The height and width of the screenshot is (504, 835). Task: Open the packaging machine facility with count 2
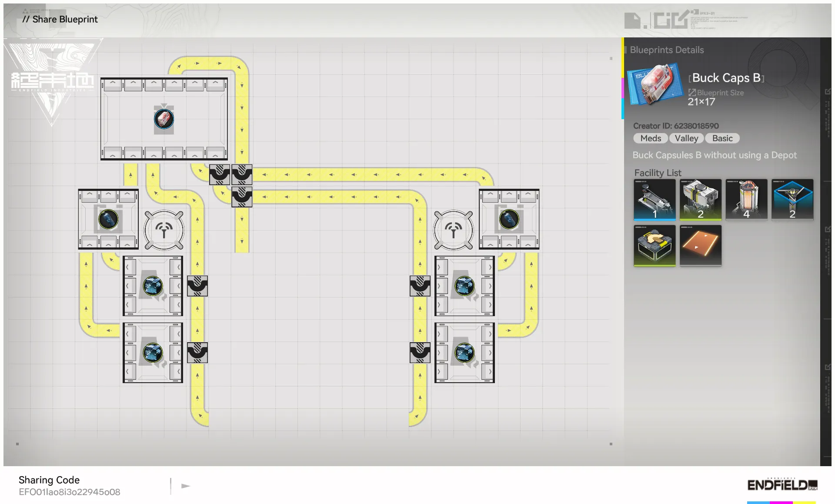click(x=701, y=200)
